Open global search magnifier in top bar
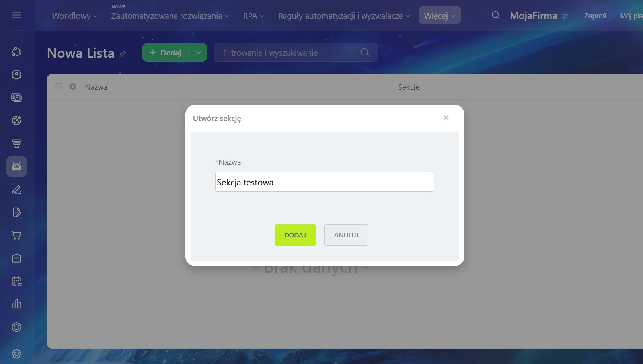The image size is (643, 364). [495, 16]
